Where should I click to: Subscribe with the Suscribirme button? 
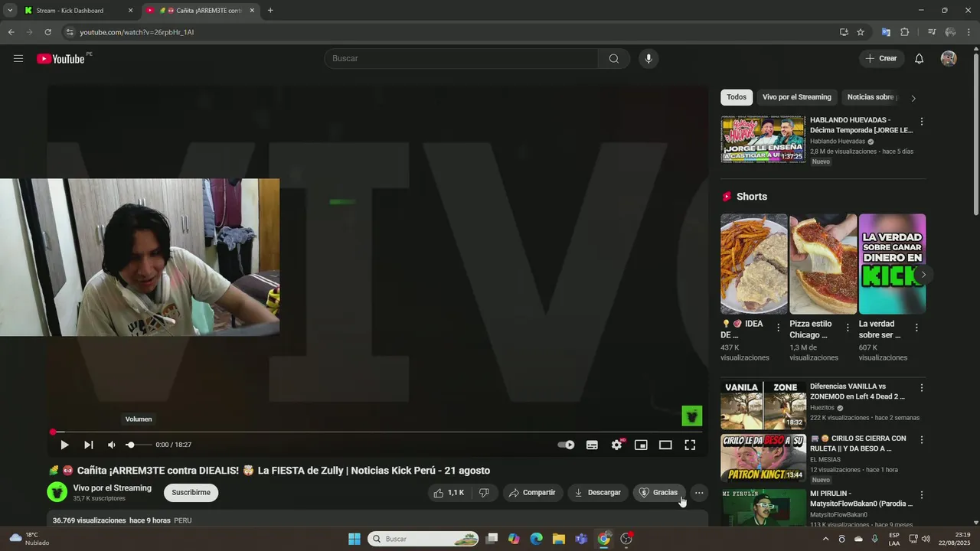pyautogui.click(x=191, y=493)
